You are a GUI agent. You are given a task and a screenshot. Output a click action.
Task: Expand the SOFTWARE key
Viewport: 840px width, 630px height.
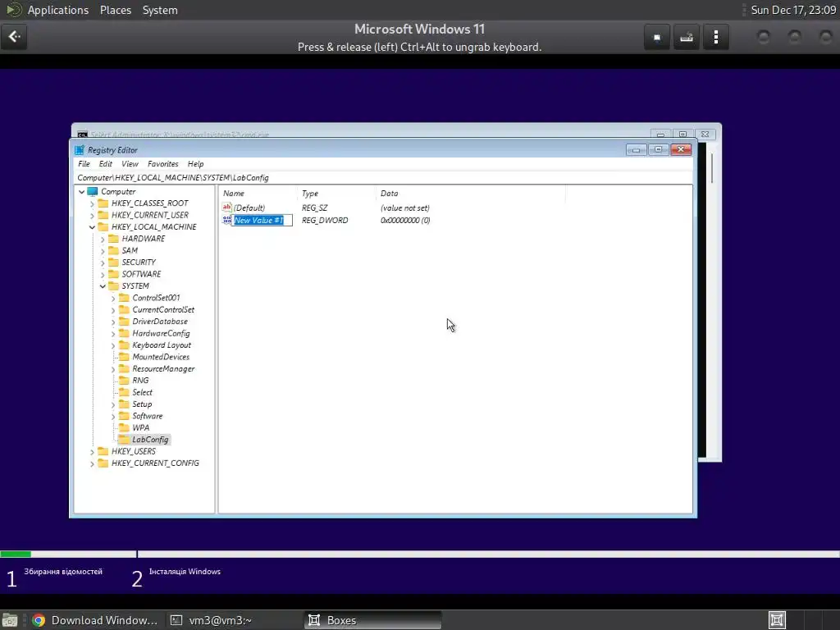(x=103, y=274)
